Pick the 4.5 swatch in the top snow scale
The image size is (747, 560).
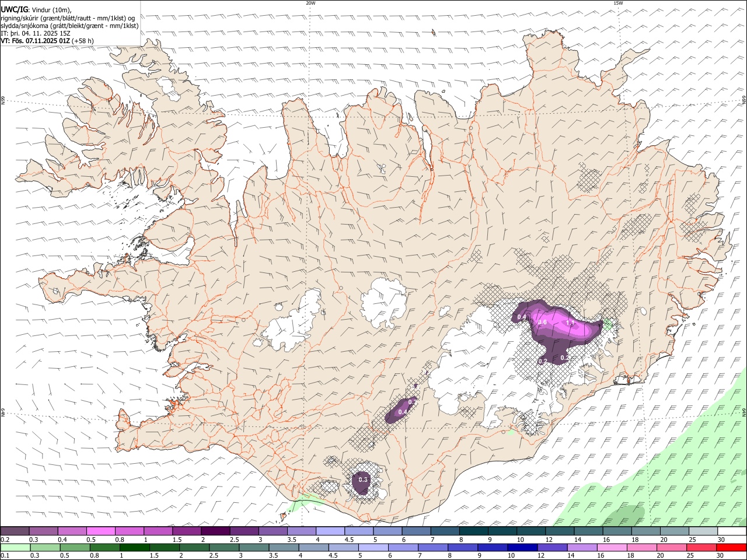[358, 531]
